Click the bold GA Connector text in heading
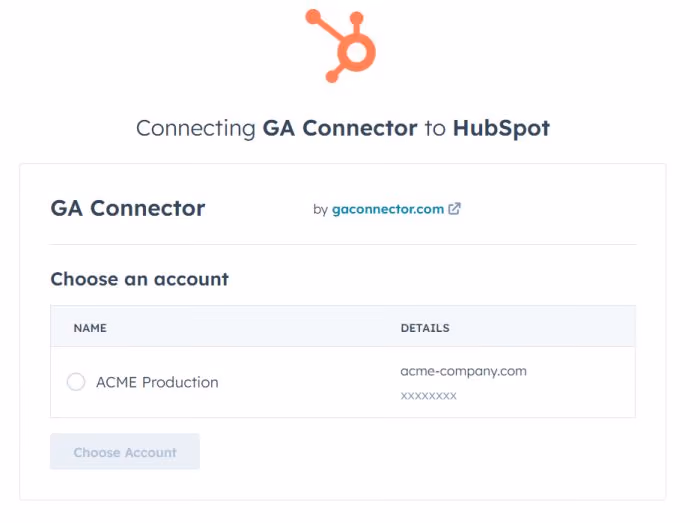The image size is (700, 523). (x=340, y=129)
